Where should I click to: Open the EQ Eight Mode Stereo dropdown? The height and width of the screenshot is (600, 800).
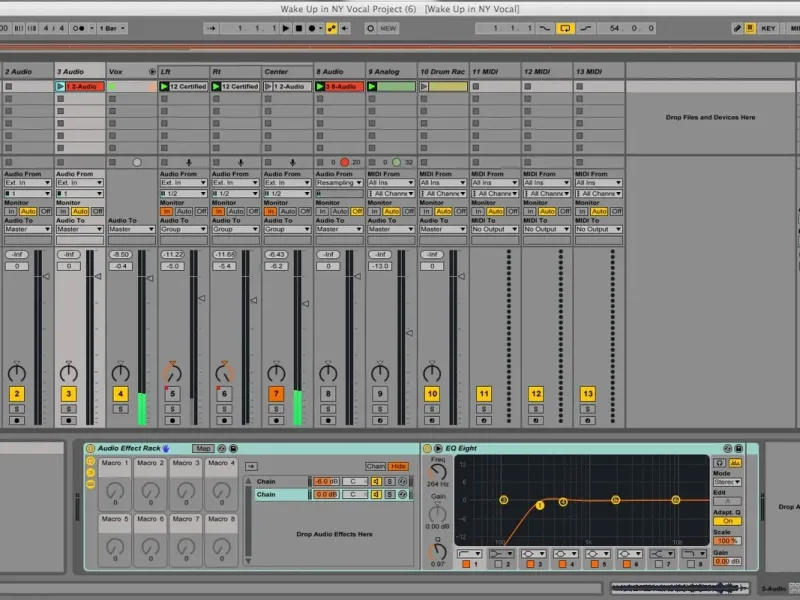(727, 482)
